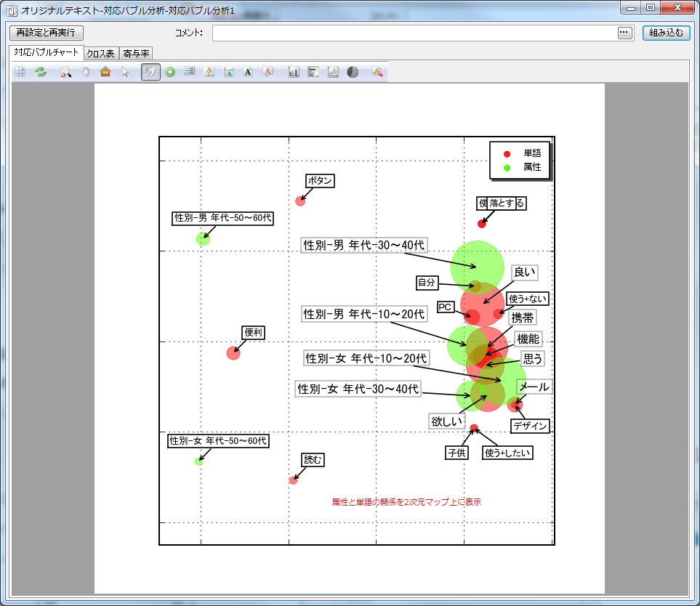
Task: Click the pie chart icon
Action: pyautogui.click(x=353, y=72)
